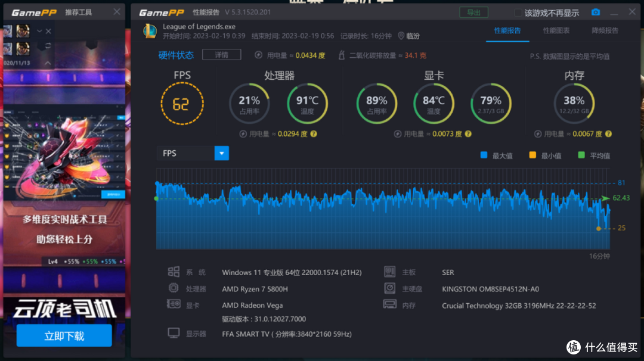Click the VRAM 79% gauge
The height and width of the screenshot is (361, 644).
pyautogui.click(x=491, y=104)
